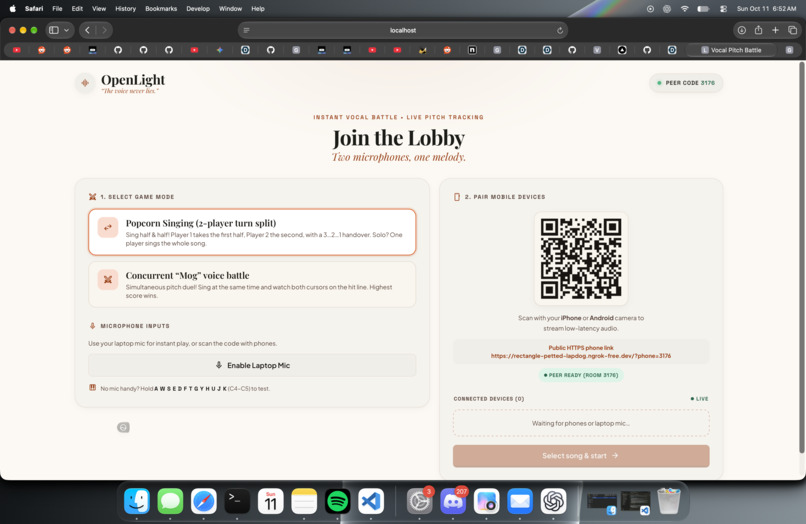Screen dimensions: 806x524
Task: Click the "CONNECTED DEVICES (0)" label
Action: click(x=488, y=399)
